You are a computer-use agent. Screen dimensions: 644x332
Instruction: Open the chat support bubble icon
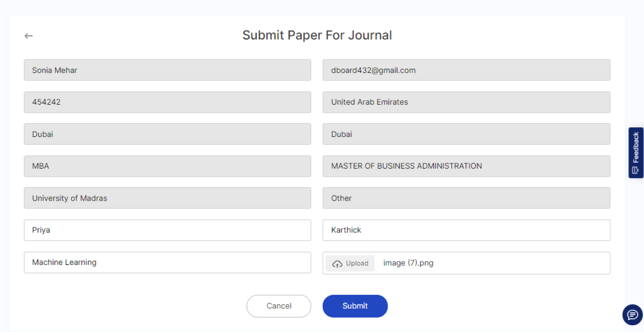click(x=632, y=315)
